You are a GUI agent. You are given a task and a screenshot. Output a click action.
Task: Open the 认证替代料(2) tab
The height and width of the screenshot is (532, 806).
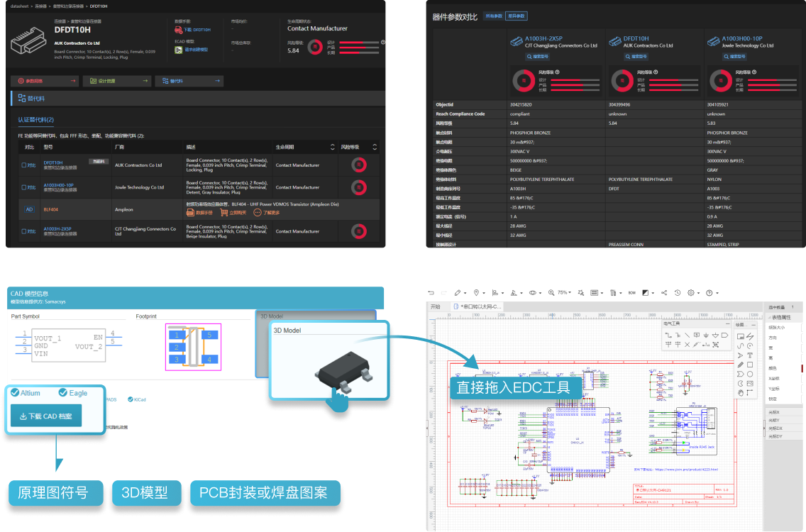(x=36, y=120)
